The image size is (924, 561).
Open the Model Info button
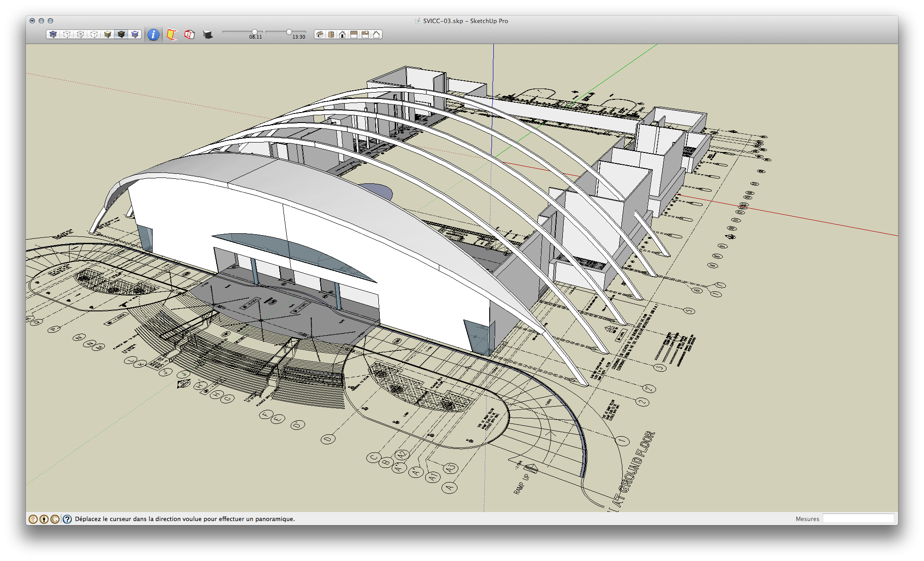coord(154,34)
